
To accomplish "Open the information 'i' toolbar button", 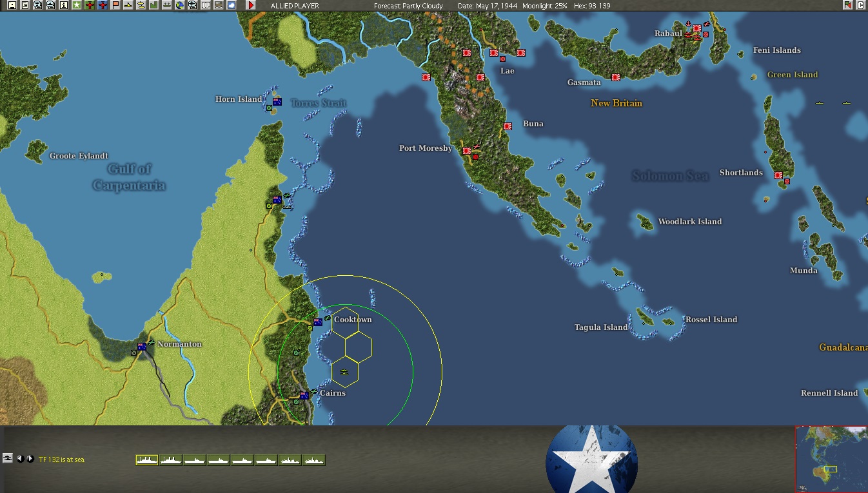I will [63, 5].
